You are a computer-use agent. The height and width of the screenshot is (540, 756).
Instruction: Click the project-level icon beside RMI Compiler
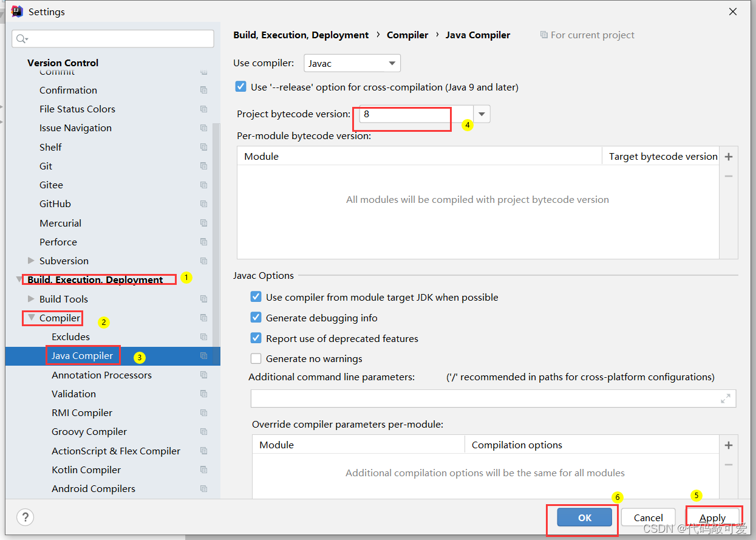coord(203,412)
